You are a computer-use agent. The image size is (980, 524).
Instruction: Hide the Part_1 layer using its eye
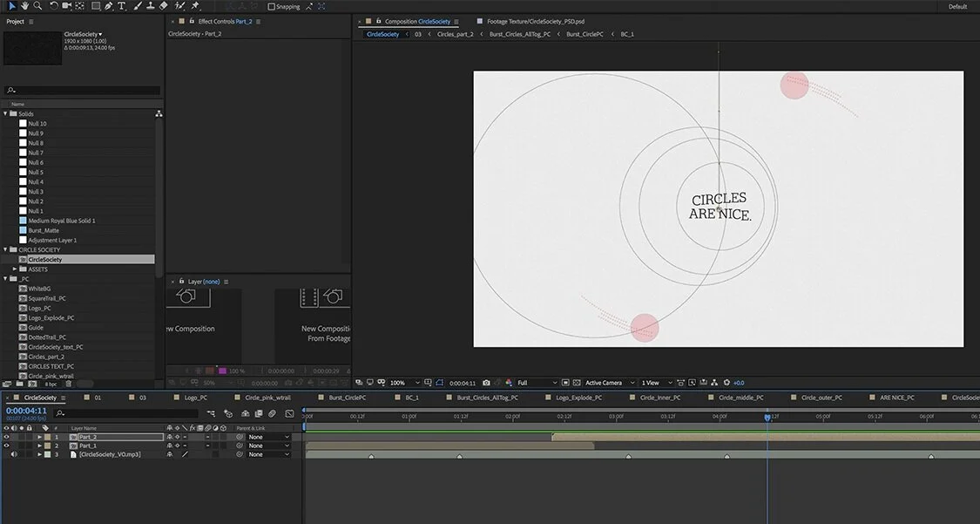[x=6, y=446]
